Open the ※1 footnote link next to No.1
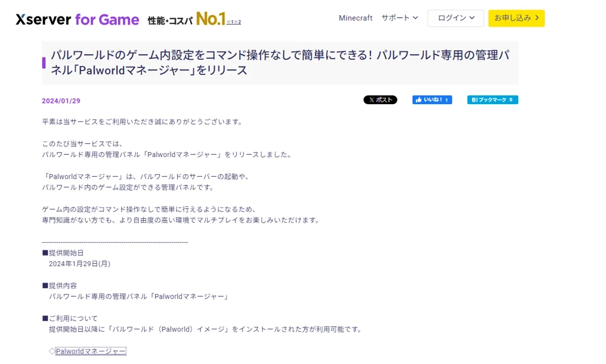Viewport: 606px width, 364px height. (x=230, y=22)
